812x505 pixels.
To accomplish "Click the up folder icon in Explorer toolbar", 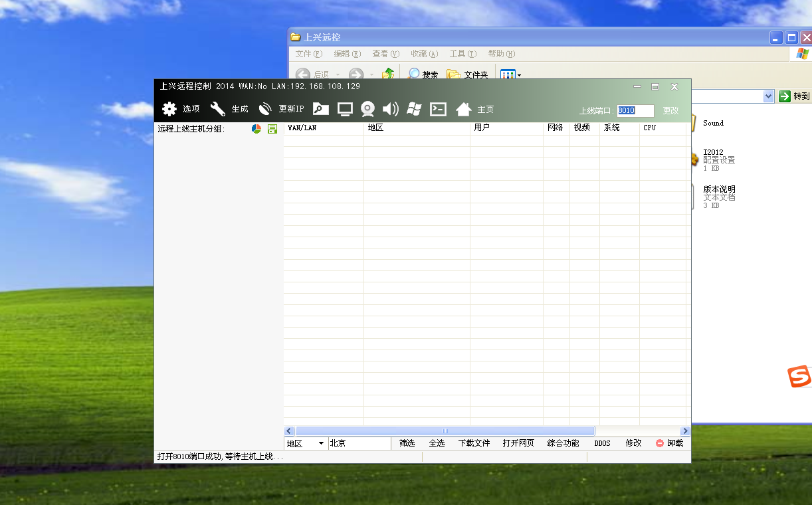I will 388,74.
